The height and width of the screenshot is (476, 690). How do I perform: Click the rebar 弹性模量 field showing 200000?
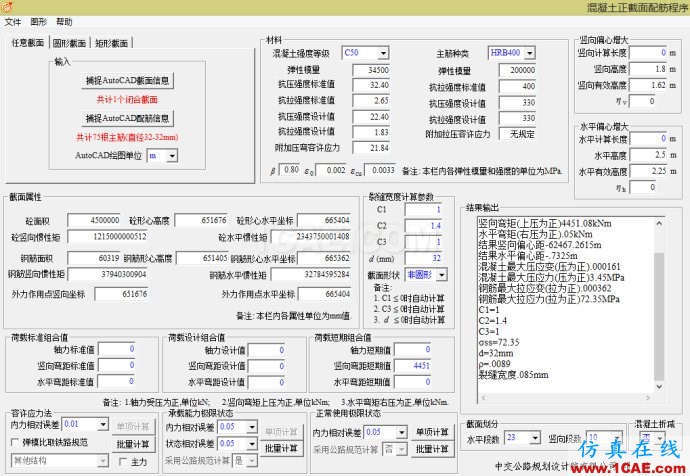pyautogui.click(x=518, y=70)
